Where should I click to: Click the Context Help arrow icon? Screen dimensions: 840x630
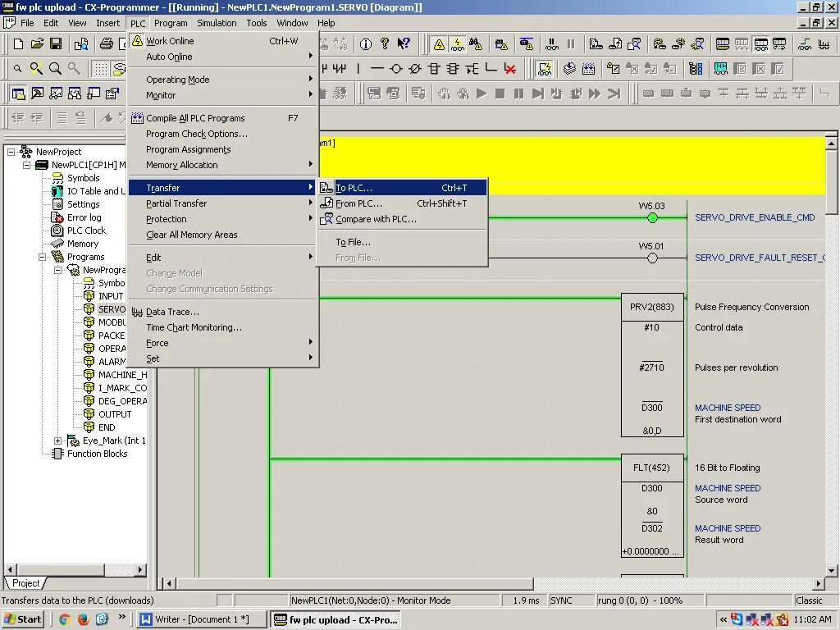404,44
